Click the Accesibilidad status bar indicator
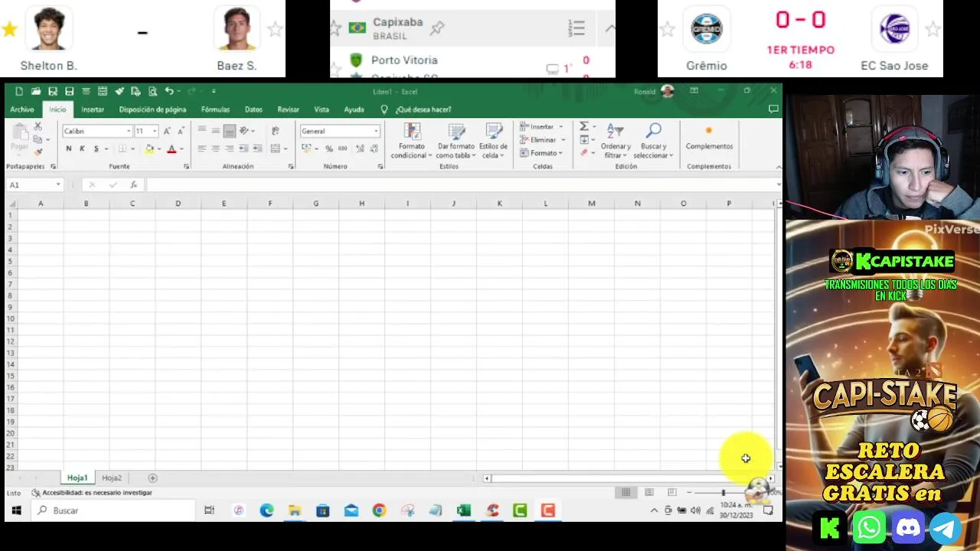Screen dimensions: 980x551 (x=92, y=493)
